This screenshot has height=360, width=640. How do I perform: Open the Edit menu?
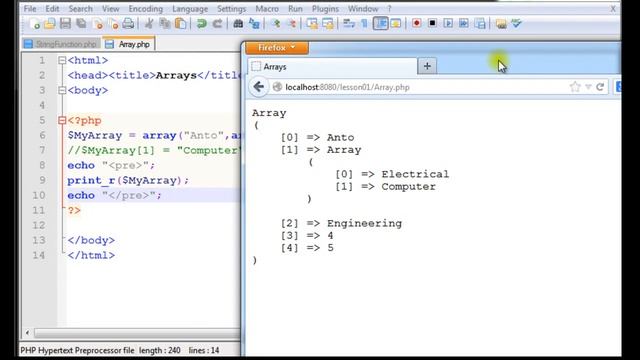[x=52, y=9]
